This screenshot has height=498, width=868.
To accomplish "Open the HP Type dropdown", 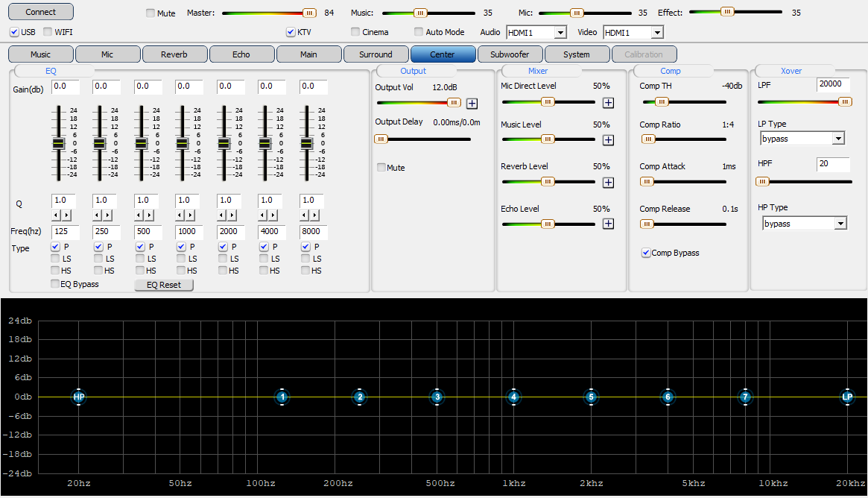I will 840,224.
